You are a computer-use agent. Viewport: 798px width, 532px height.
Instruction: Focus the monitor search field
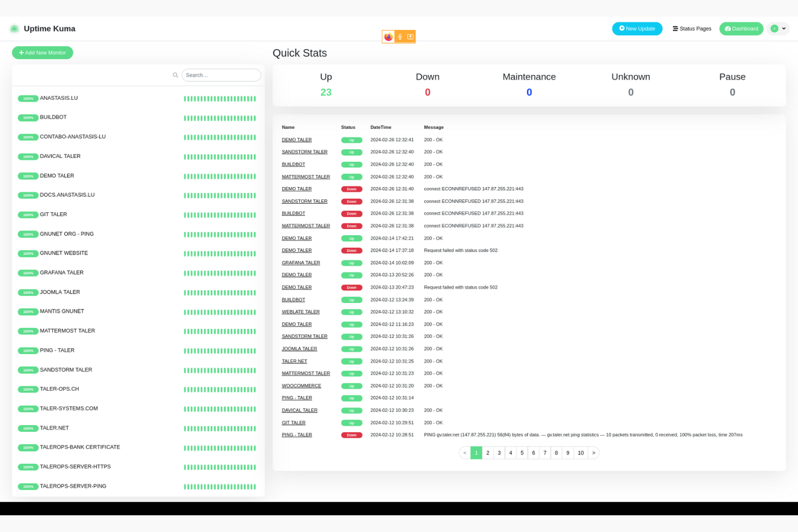221,75
